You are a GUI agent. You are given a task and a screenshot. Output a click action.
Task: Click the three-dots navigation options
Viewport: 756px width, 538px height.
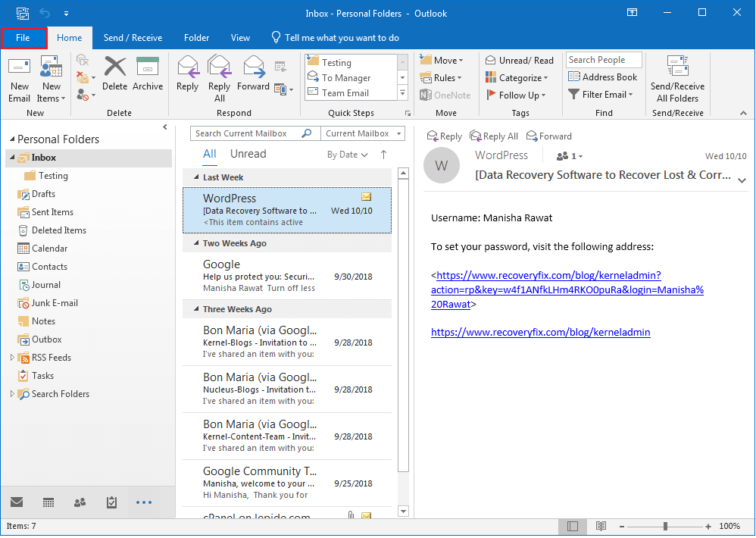pos(144,502)
